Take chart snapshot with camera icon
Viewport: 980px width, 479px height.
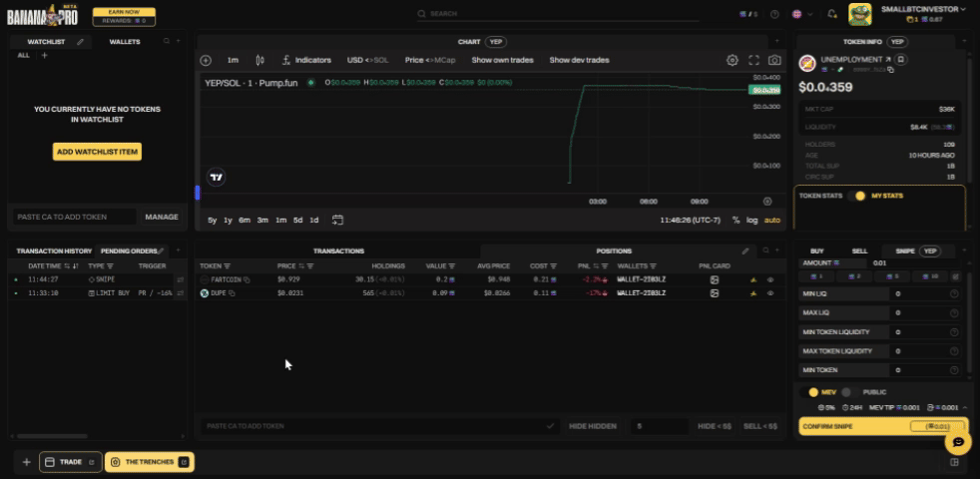pyautogui.click(x=774, y=60)
